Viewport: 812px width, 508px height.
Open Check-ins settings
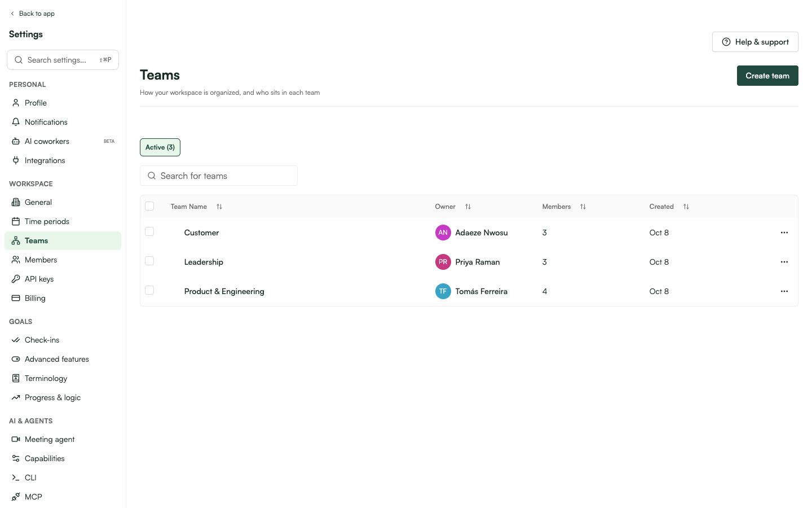click(x=63, y=340)
